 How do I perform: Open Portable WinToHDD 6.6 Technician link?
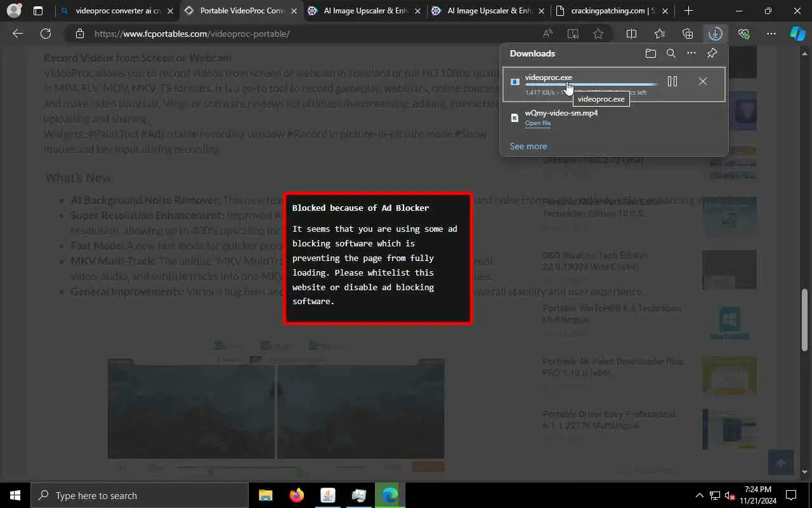(x=612, y=313)
